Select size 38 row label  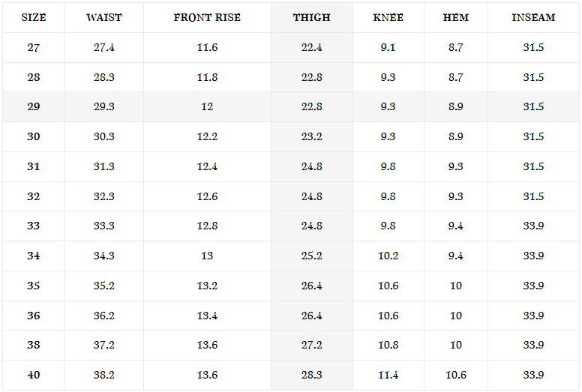tap(34, 345)
